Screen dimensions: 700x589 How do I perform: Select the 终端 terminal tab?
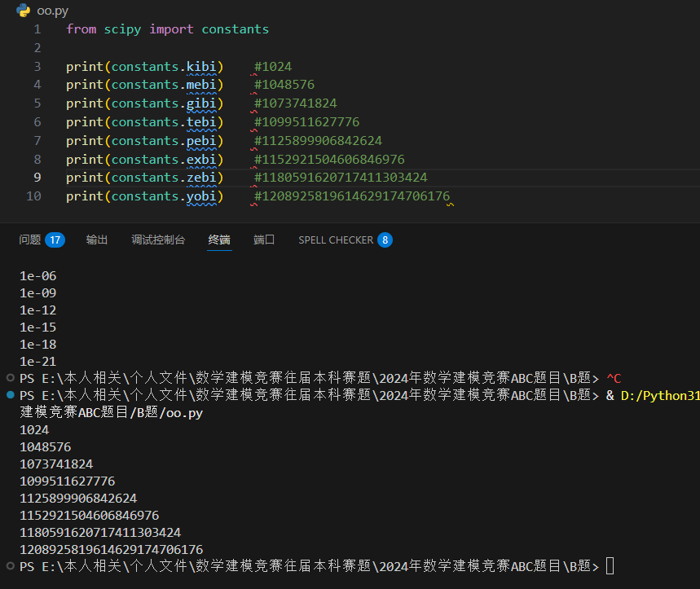point(219,240)
